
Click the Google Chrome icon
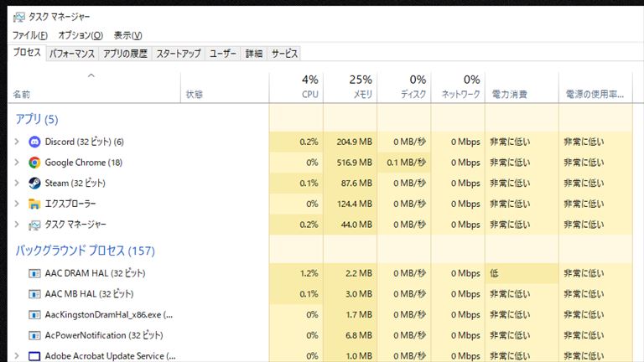coord(34,163)
